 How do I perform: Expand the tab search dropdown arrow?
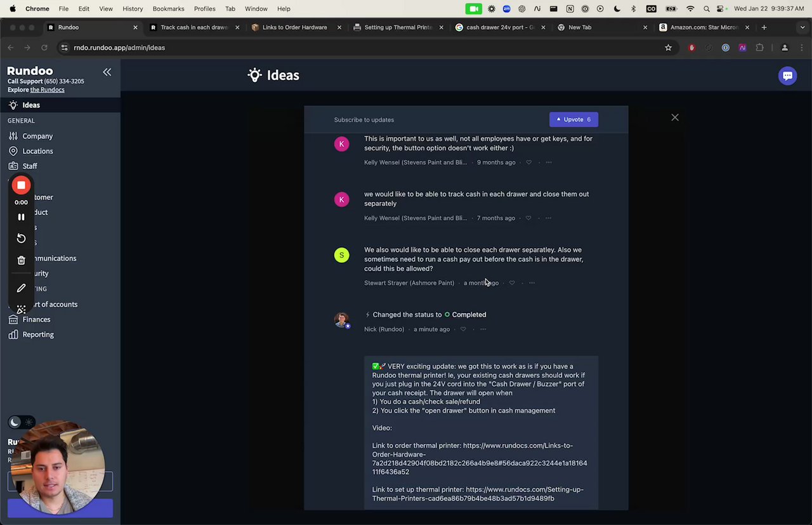click(802, 27)
